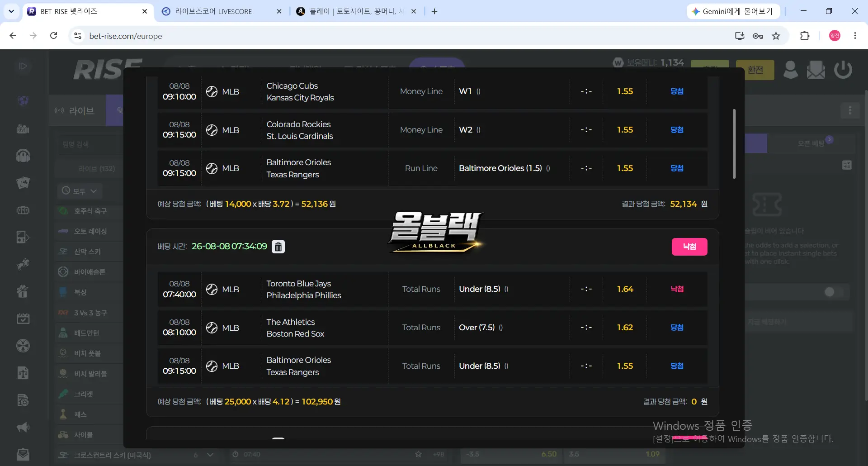This screenshot has width=868, height=466.
Task: Delete the bet slip placed at 07:34:09
Action: (x=278, y=247)
